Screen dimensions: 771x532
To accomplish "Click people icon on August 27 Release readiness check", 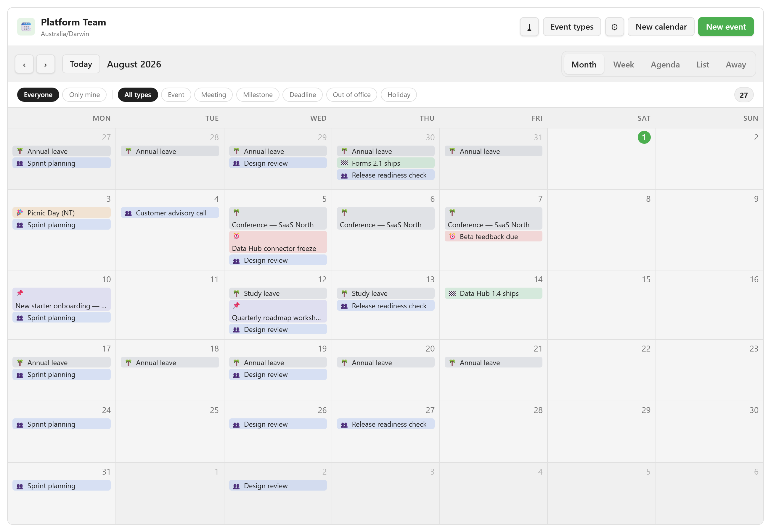I will click(x=344, y=424).
